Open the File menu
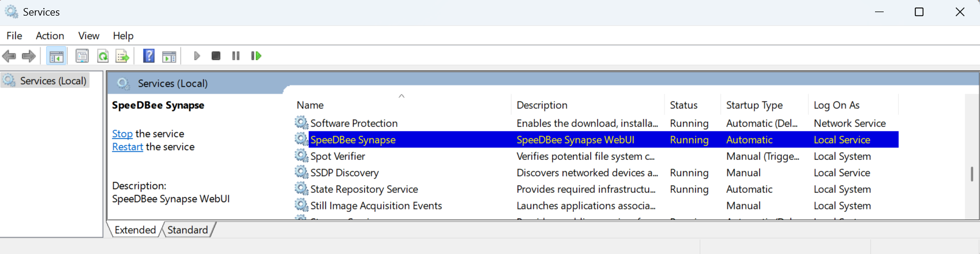 pos(14,36)
